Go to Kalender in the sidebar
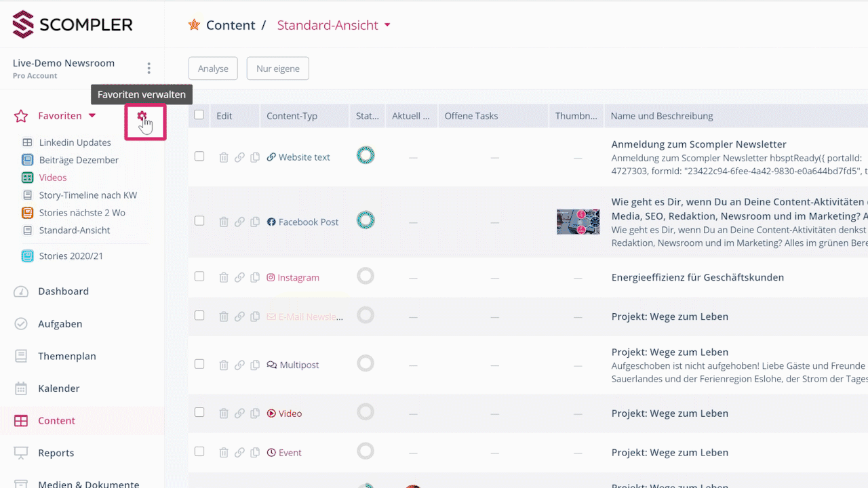 click(59, 388)
